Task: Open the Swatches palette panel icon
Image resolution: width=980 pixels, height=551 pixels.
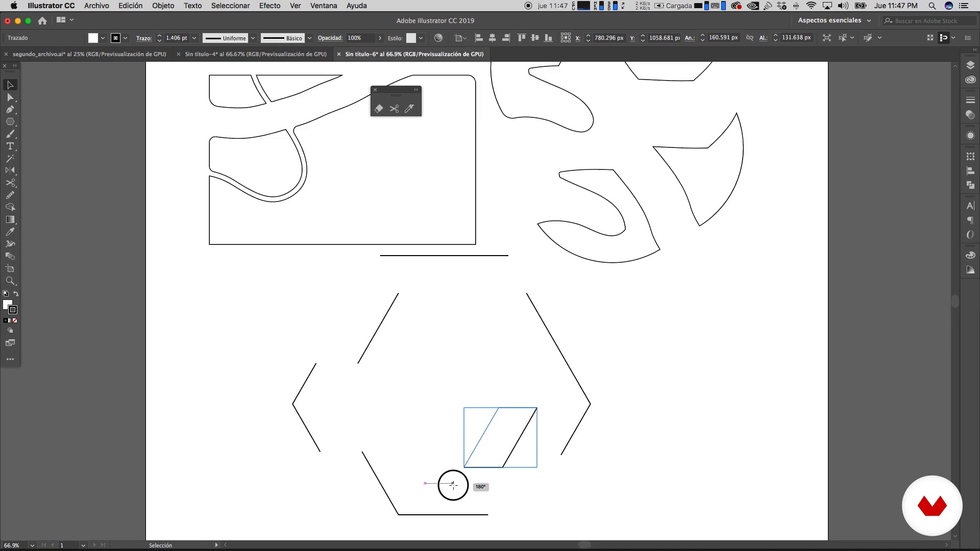Action: click(x=970, y=256)
